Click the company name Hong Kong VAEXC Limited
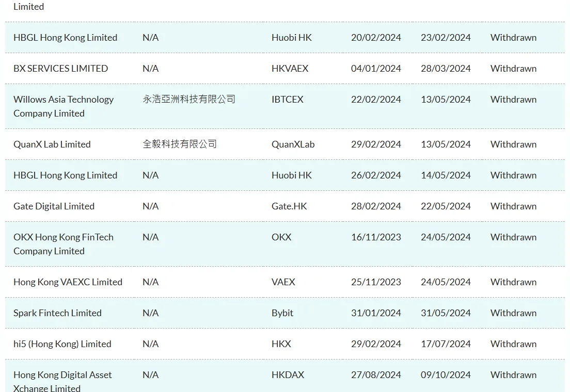The height and width of the screenshot is (392, 570). tap(68, 282)
